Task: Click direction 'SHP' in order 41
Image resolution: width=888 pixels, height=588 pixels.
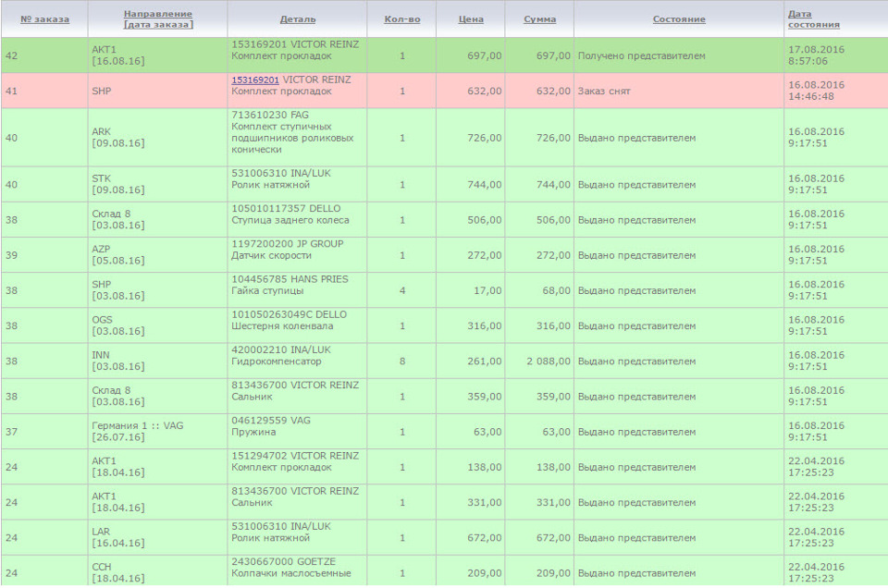Action: pos(102,91)
